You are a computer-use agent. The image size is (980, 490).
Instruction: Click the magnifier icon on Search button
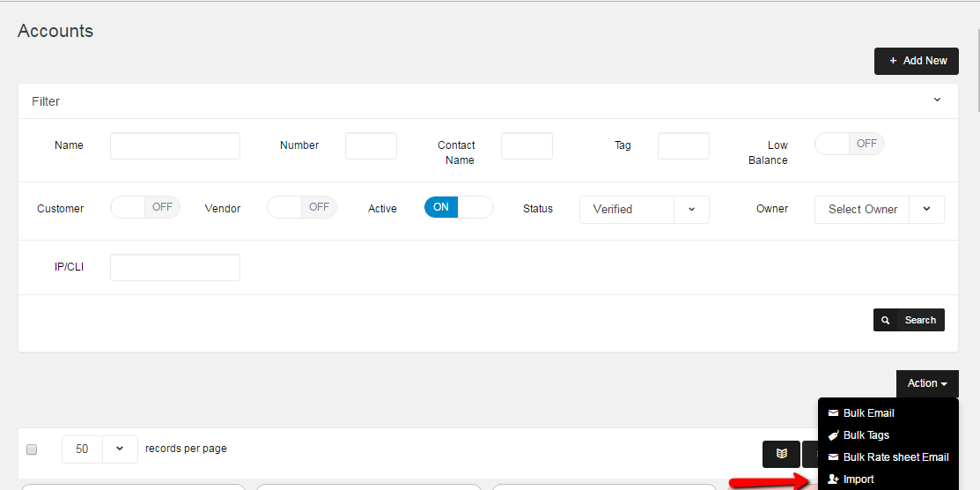tap(886, 320)
